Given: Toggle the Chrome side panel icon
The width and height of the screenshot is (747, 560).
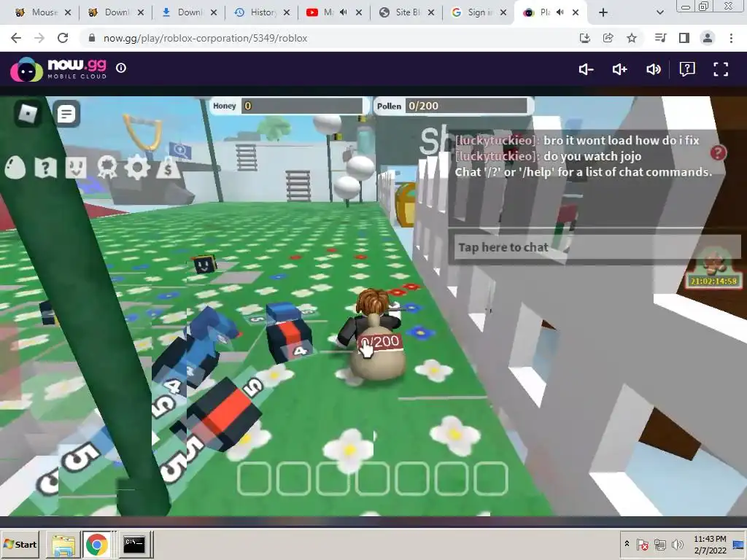Looking at the screenshot, I should click(684, 38).
